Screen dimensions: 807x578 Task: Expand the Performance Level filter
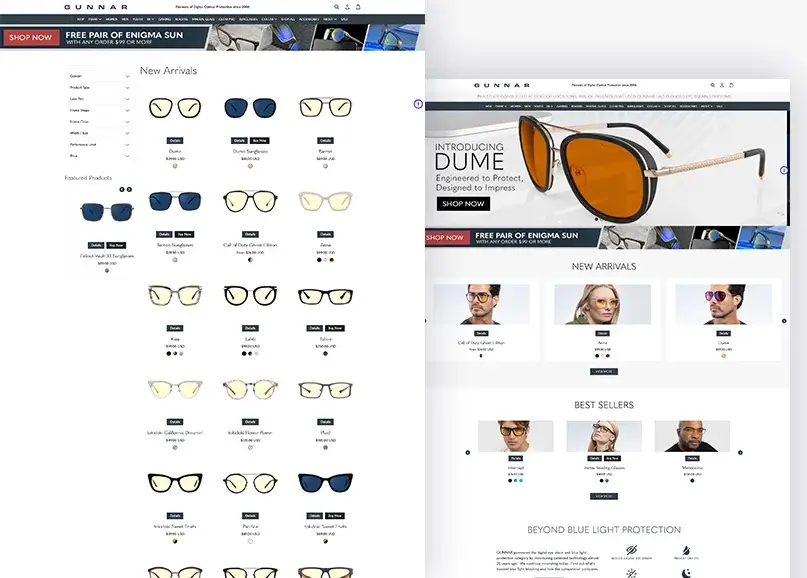pyautogui.click(x=99, y=145)
